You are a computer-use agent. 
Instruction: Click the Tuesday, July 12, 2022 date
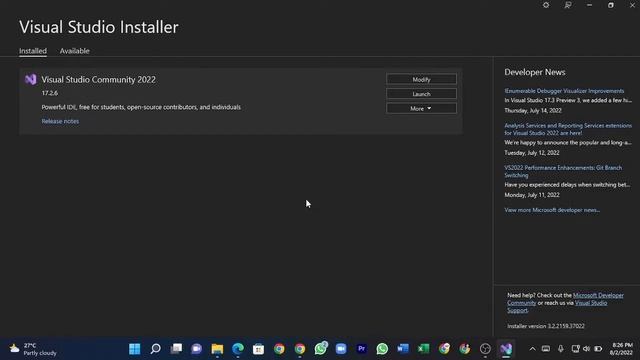click(x=532, y=153)
